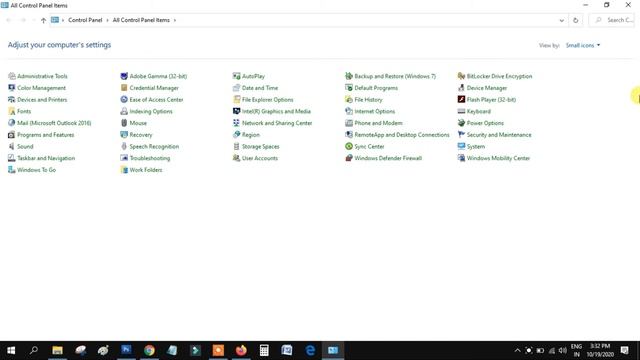Open Programs and Features link
This screenshot has width=640, height=360.
click(46, 135)
